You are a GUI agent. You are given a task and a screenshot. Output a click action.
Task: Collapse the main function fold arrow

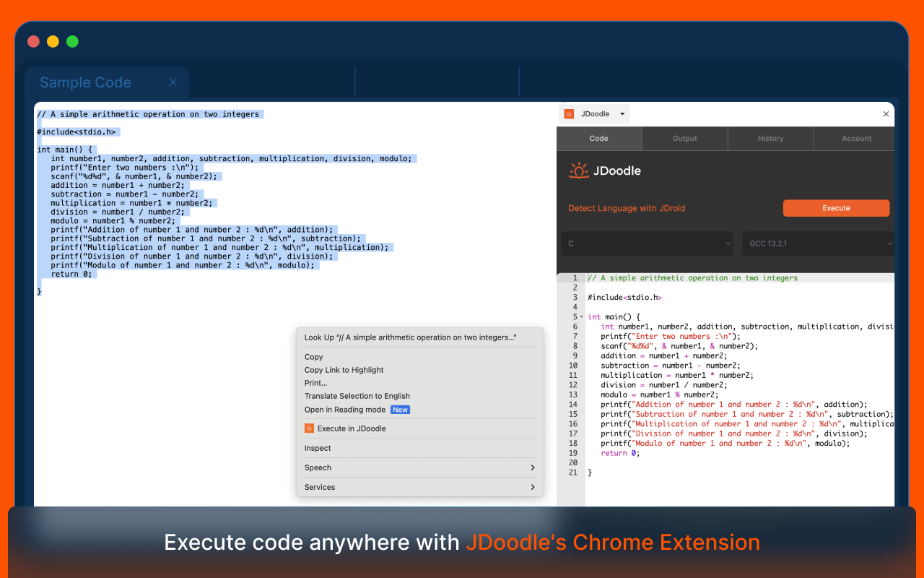581,317
